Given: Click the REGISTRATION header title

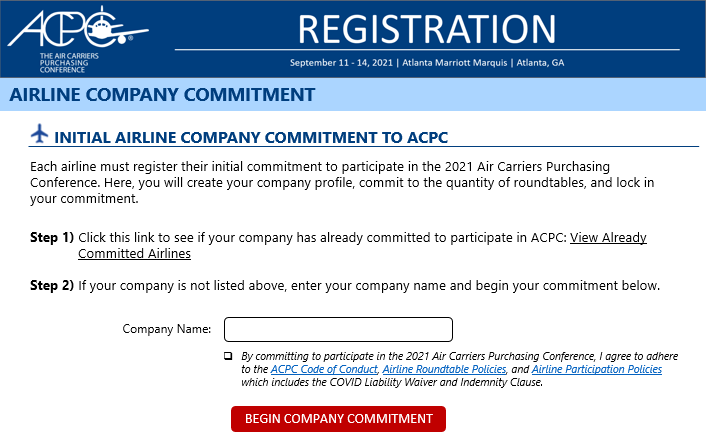Looking at the screenshot, I should pos(427,29).
